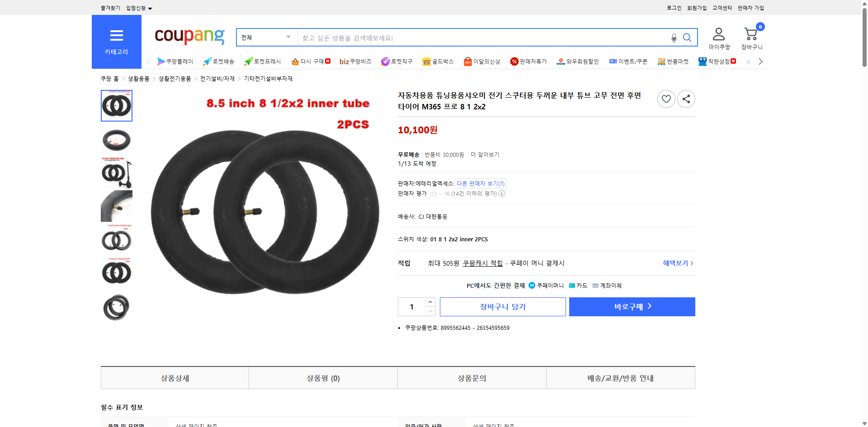The image size is (868, 427).
Task: Open 반품마켓 shortcut
Action: (673, 61)
